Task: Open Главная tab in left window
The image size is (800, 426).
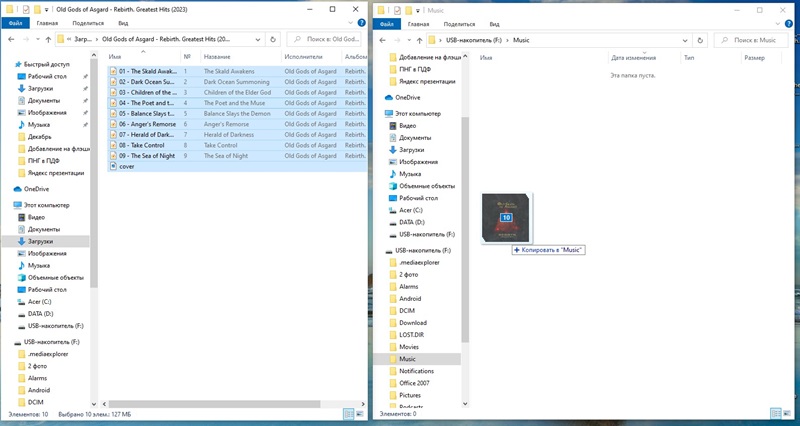Action: 47,23
